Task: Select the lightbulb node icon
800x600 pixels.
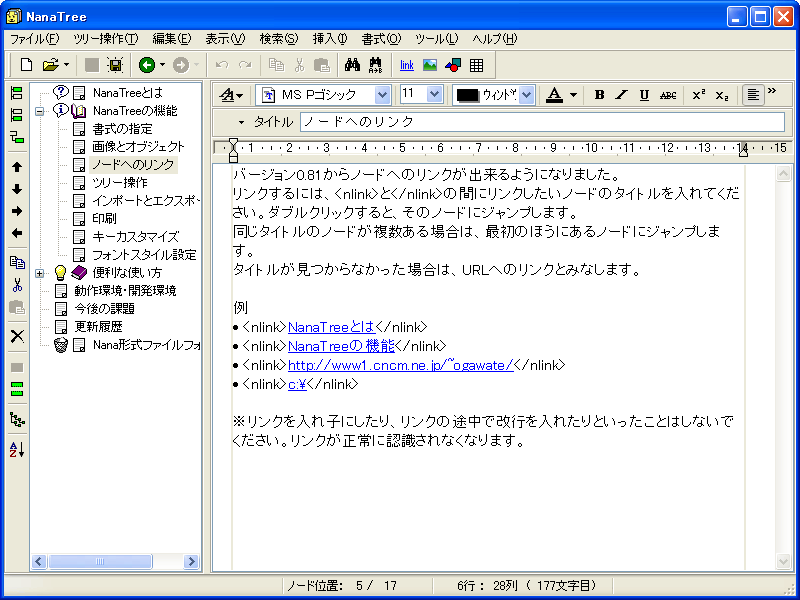Action: 61,273
